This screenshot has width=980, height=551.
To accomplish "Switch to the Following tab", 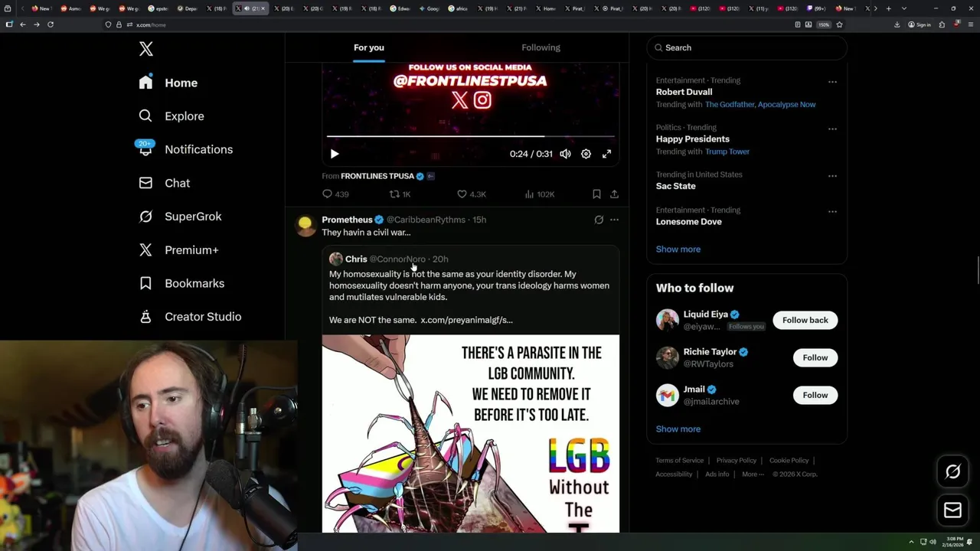I will click(x=541, y=47).
